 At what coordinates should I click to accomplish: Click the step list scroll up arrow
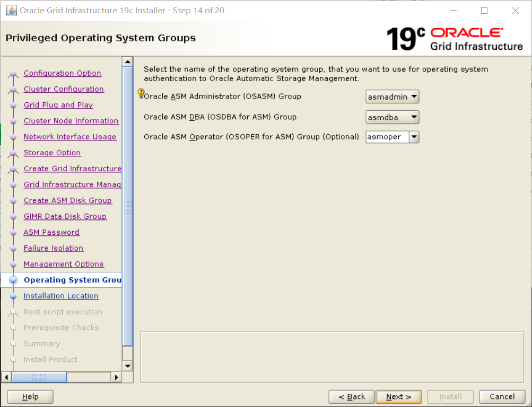pyautogui.click(x=128, y=61)
